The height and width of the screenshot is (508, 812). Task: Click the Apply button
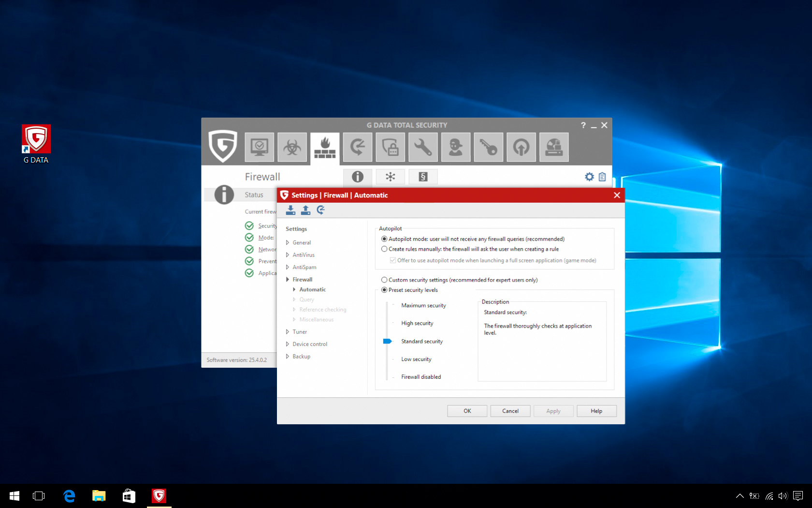[553, 411]
